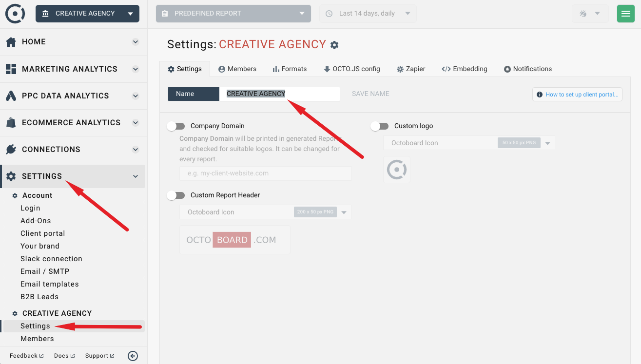
Task: Open the Support link
Action: [x=100, y=356]
